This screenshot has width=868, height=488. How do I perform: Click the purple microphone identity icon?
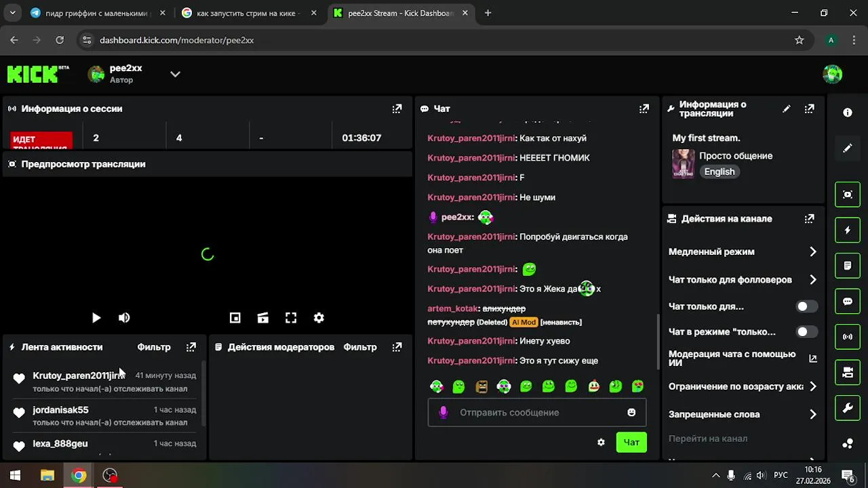(x=443, y=412)
